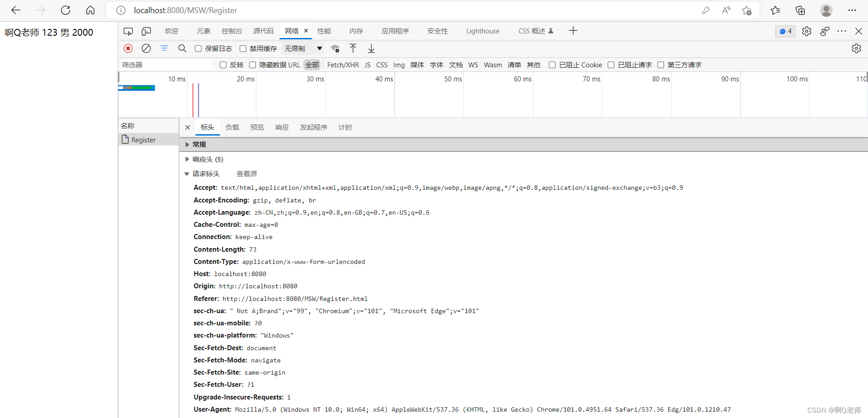Toggle device emulation icon

tap(146, 31)
